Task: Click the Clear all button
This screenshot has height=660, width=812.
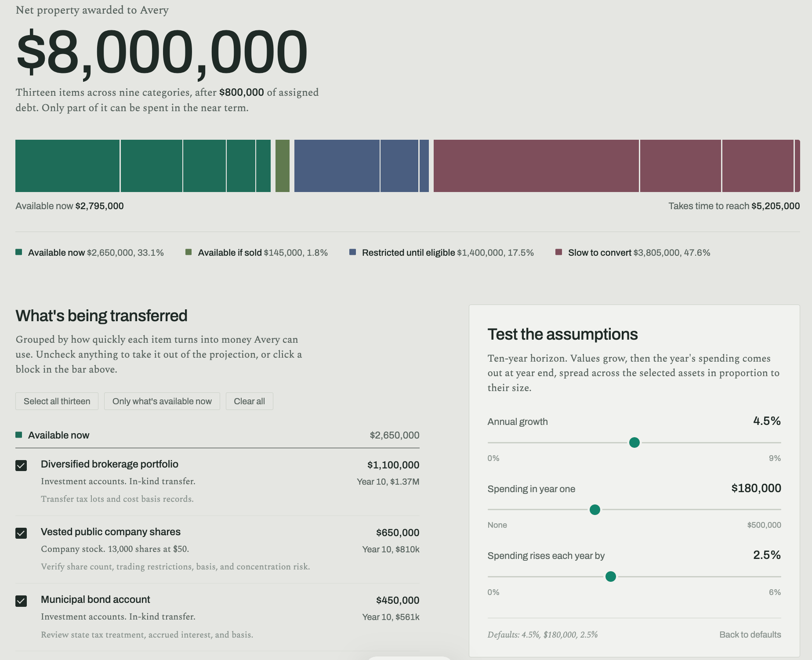Action: click(x=249, y=401)
